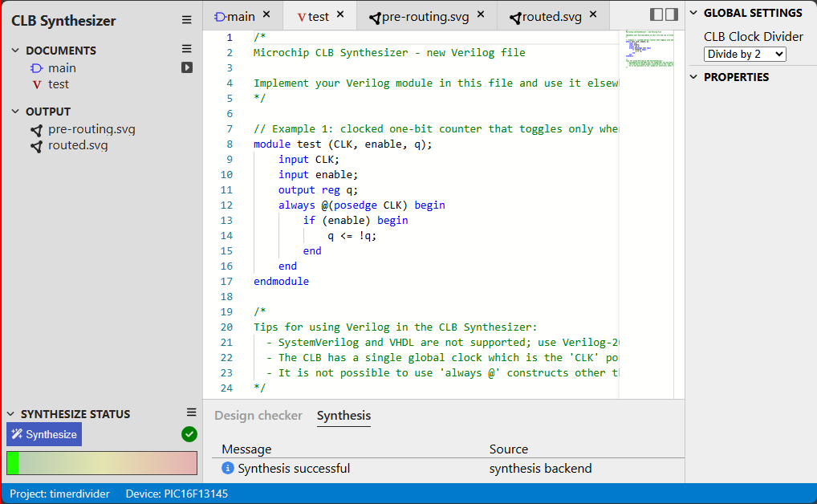Select the test Verilog file in Documents
The width and height of the screenshot is (817, 504).
coord(58,84)
